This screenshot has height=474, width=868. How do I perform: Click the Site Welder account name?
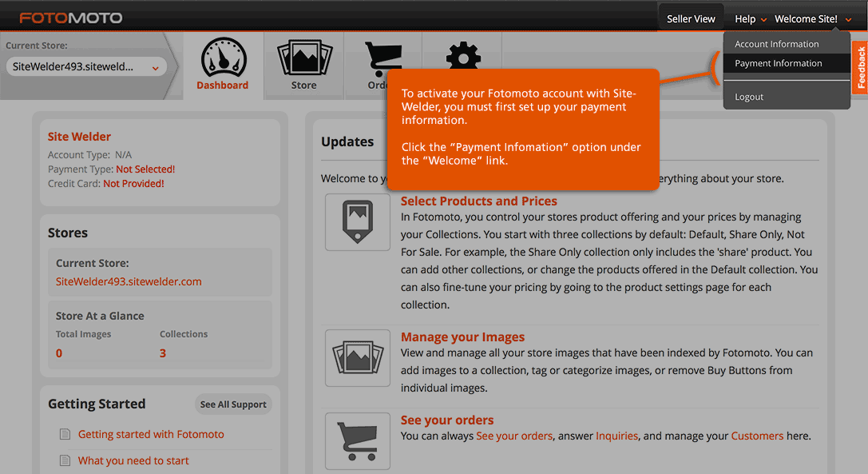pyautogui.click(x=79, y=137)
